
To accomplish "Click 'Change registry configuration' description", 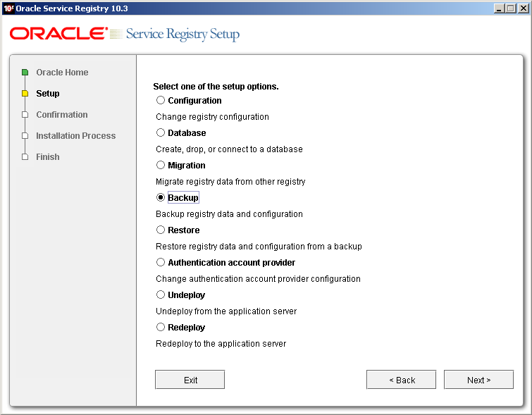I will 212,117.
